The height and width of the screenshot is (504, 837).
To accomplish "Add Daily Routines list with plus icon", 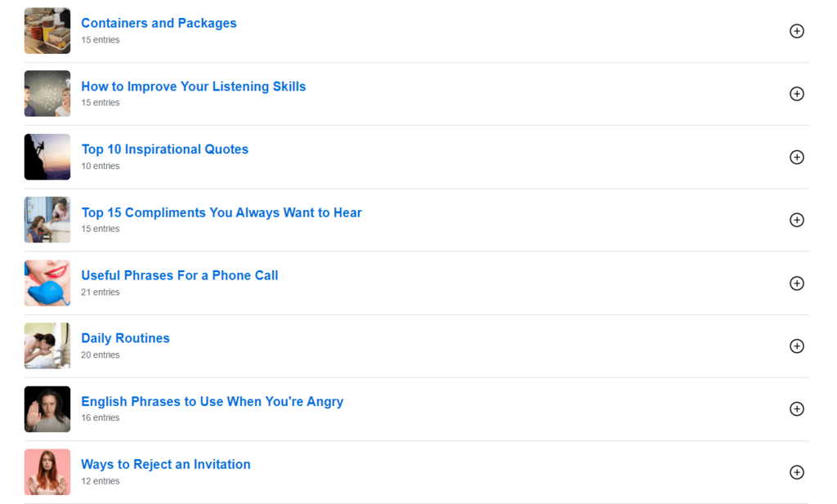I will [x=796, y=346].
